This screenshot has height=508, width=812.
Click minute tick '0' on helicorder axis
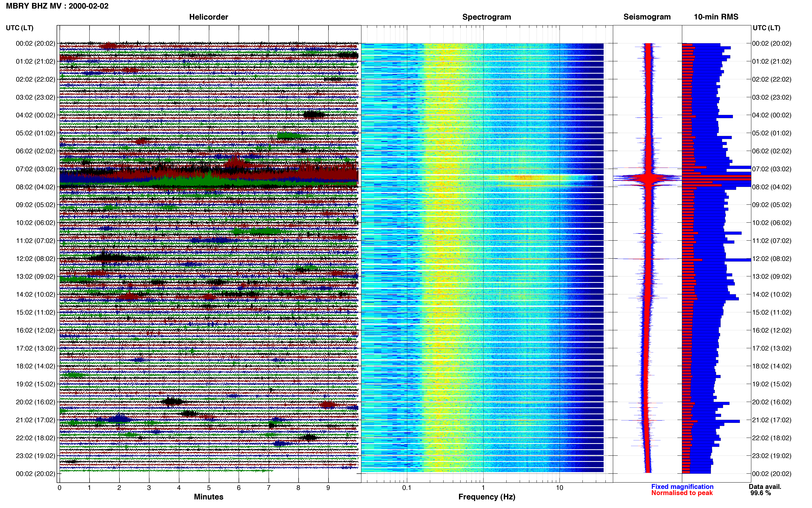tap(59, 488)
